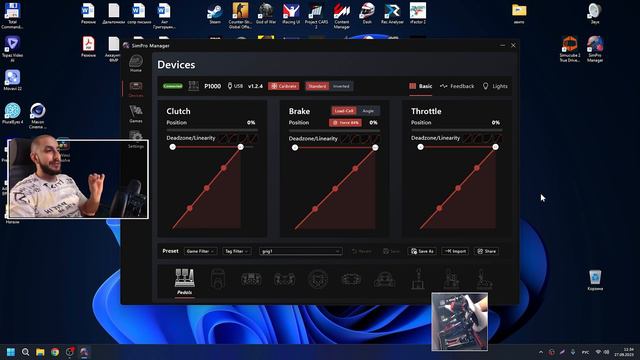
Task: Click Clutch deadzone left slider handle
Action: pyautogui.click(x=173, y=147)
